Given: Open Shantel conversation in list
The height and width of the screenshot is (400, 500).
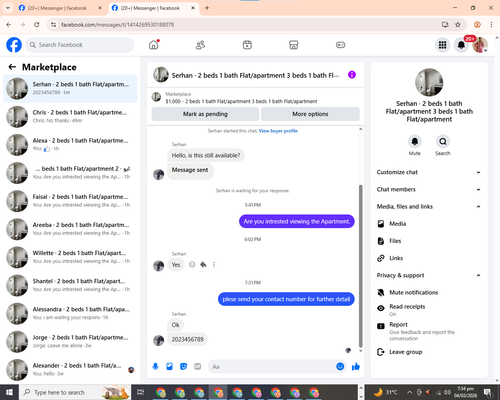Looking at the screenshot, I should pyautogui.click(x=70, y=285).
